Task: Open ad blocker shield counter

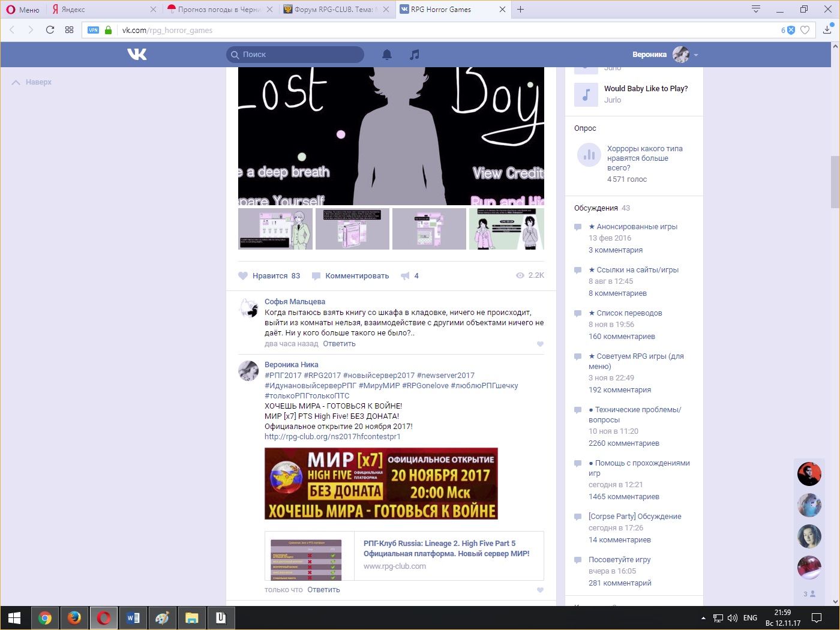Action: 788,30
